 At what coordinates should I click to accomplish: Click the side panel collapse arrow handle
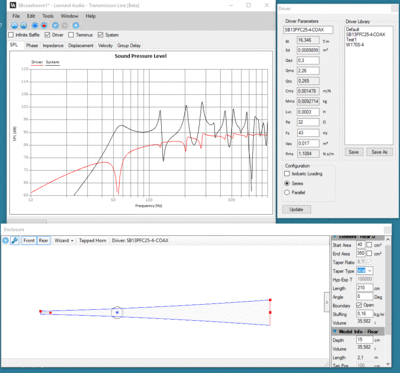coord(327,302)
